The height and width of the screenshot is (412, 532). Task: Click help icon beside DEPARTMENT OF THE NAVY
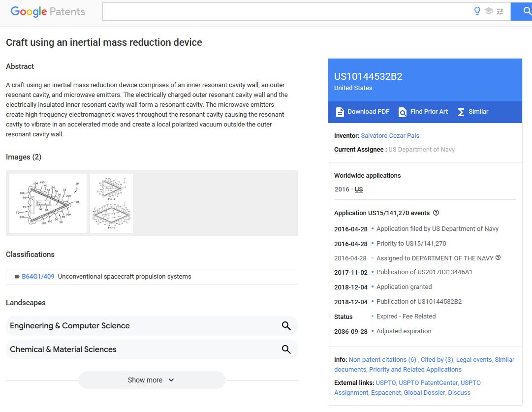click(498, 257)
